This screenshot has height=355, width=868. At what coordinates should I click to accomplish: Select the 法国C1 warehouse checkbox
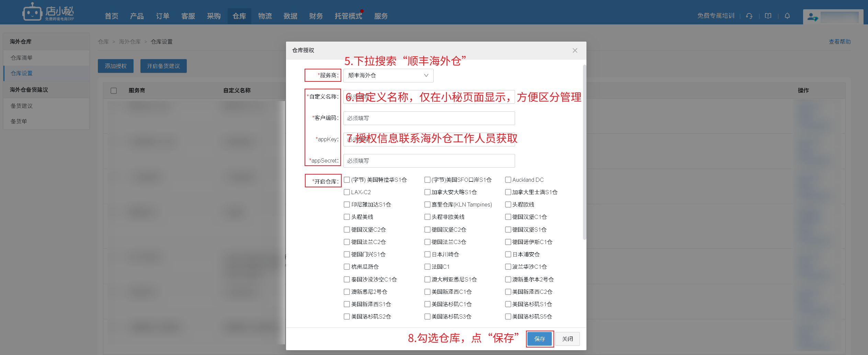click(427, 267)
